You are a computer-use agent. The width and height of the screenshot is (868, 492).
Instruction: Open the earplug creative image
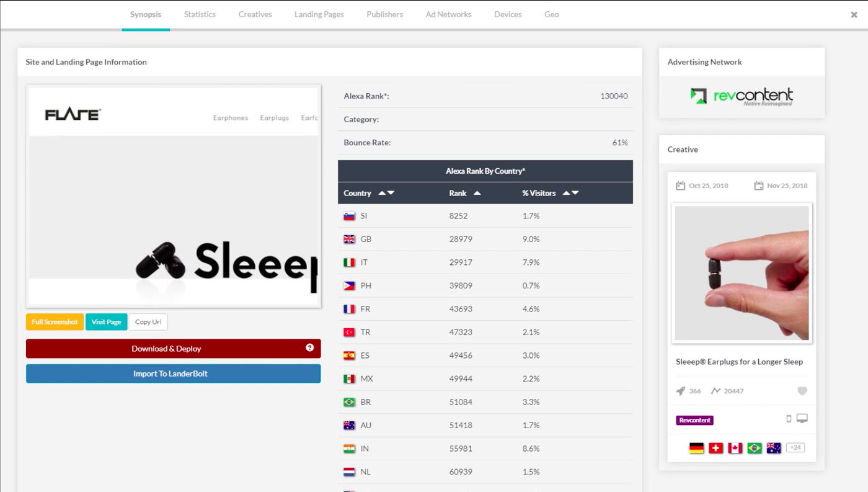(742, 273)
